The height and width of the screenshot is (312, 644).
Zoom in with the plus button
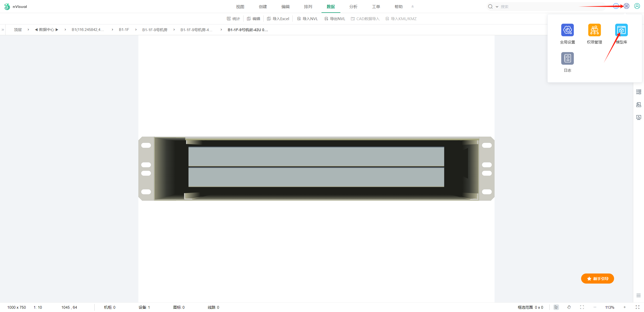tap(624, 307)
